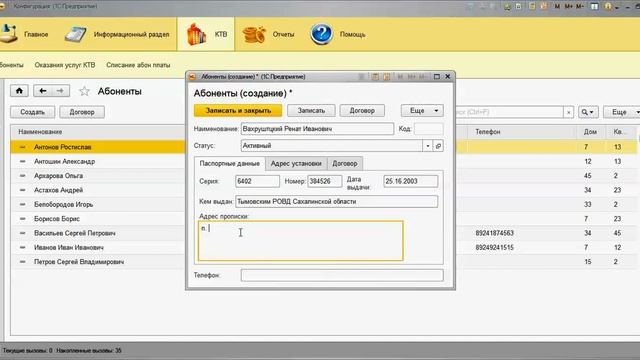640x360 pixels.
Task: Select the КТВ section icon
Action: 196,34
